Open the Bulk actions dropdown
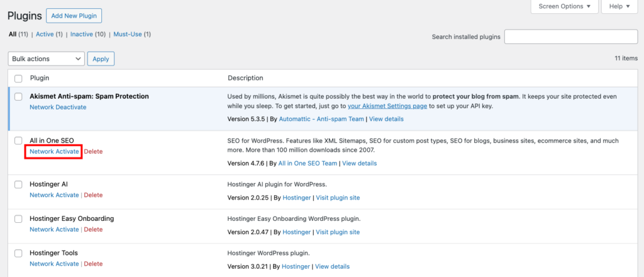The width and height of the screenshot is (644, 277). [47, 59]
